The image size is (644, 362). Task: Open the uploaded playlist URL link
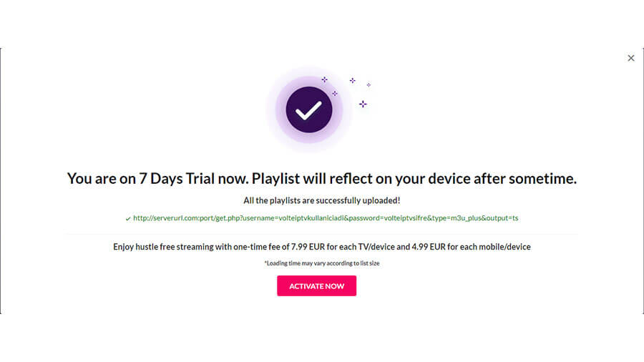(326, 218)
